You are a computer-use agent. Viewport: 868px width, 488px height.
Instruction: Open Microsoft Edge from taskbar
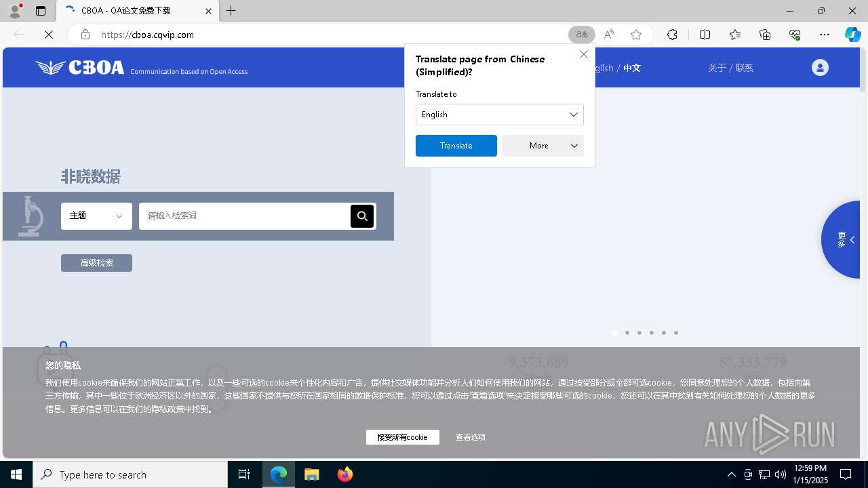pyautogui.click(x=279, y=474)
